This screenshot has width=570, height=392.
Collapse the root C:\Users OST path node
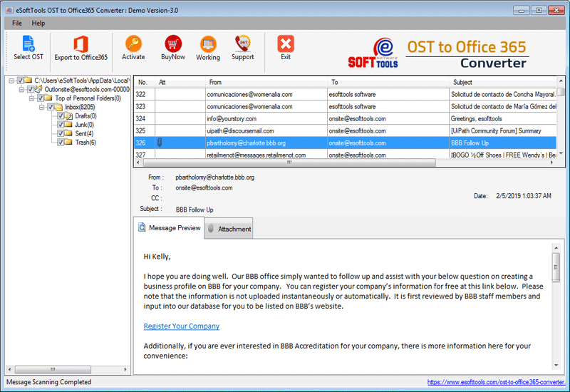12,81
